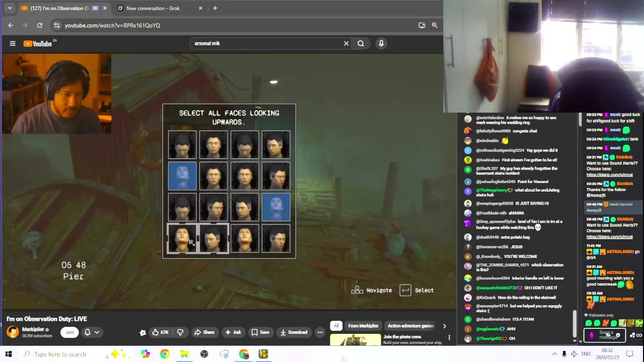Screen dimensions: 644x362
Task: Click the '38.5M subscribers' text
Action: point(37,336)
